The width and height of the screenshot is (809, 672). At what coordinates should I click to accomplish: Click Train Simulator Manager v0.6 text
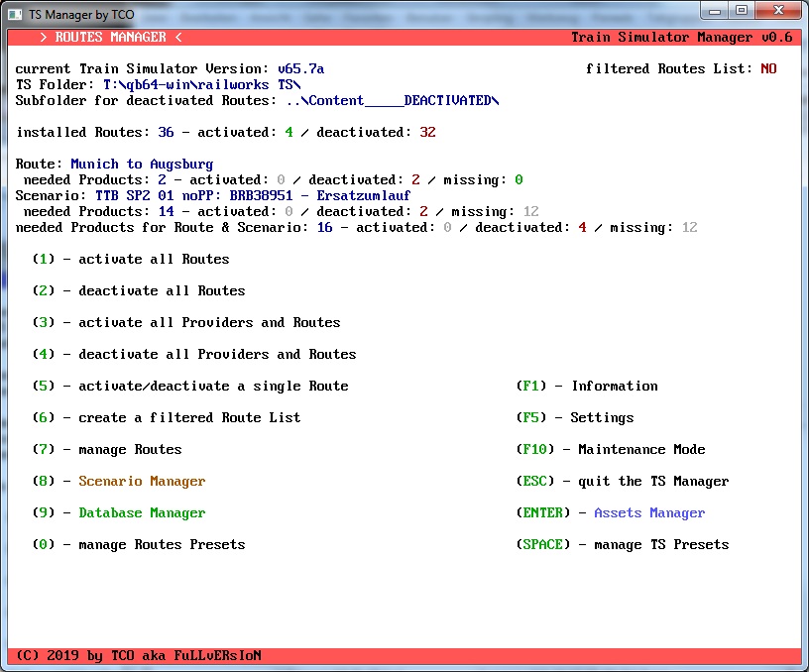[681, 37]
